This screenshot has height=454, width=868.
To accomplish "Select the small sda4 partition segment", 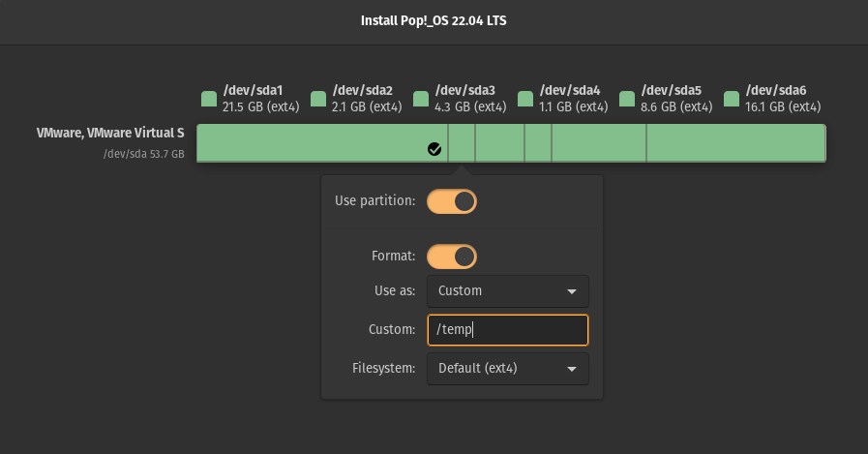I will click(538, 143).
